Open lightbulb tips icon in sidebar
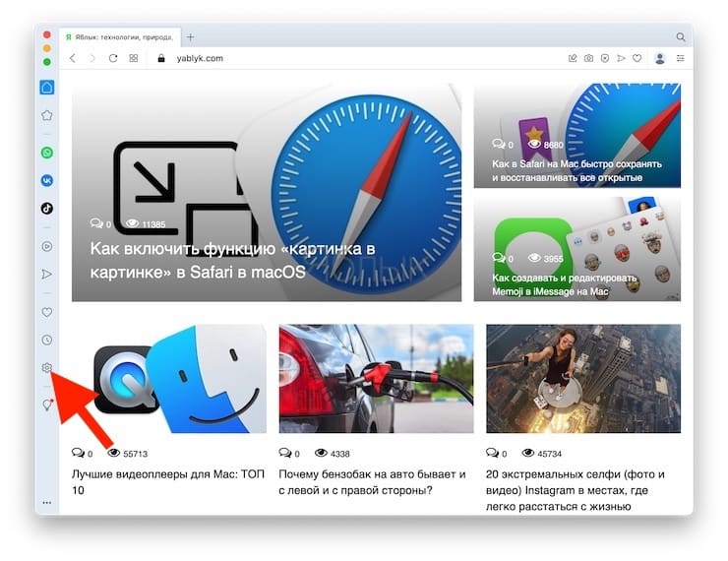 (x=47, y=405)
